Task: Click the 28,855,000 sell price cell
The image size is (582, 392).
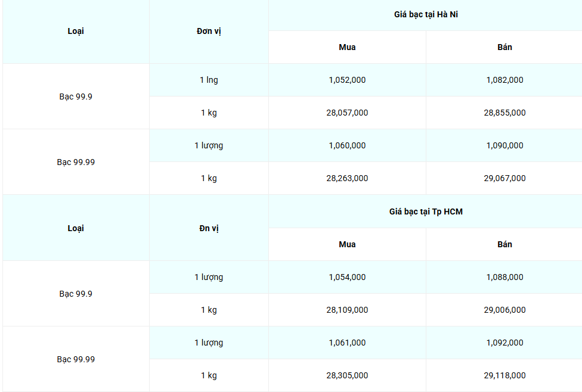Action: coord(504,113)
